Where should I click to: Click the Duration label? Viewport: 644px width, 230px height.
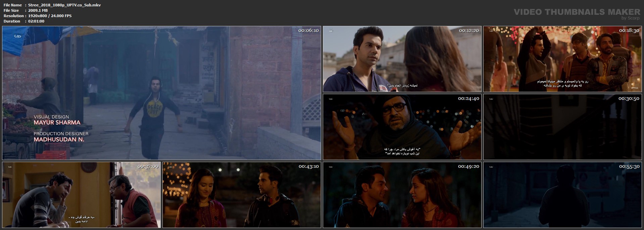pyautogui.click(x=12, y=21)
